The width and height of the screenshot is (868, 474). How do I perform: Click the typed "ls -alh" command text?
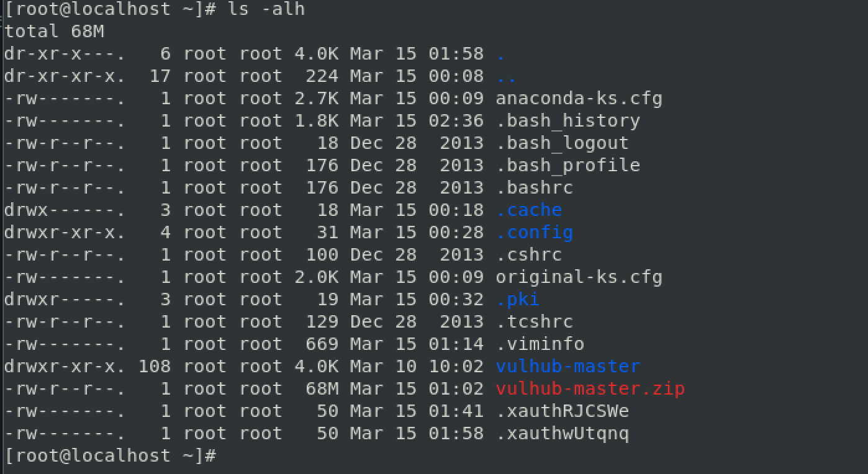pyautogui.click(x=266, y=9)
